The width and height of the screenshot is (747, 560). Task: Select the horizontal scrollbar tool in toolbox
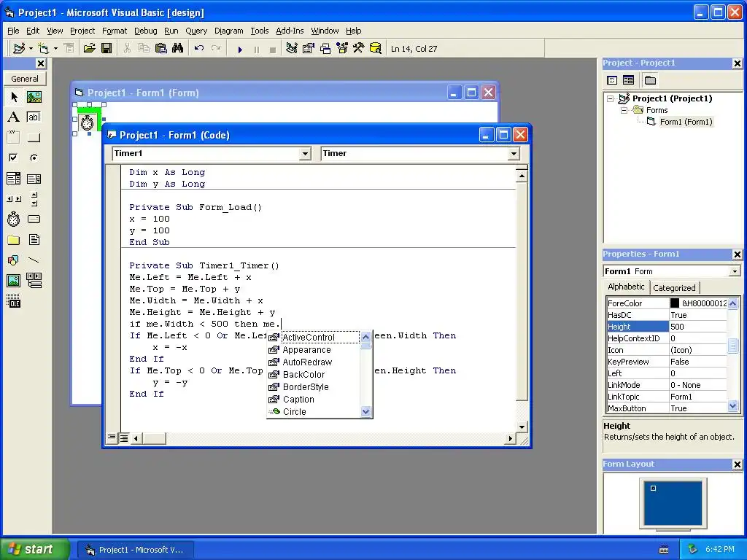coord(14,199)
